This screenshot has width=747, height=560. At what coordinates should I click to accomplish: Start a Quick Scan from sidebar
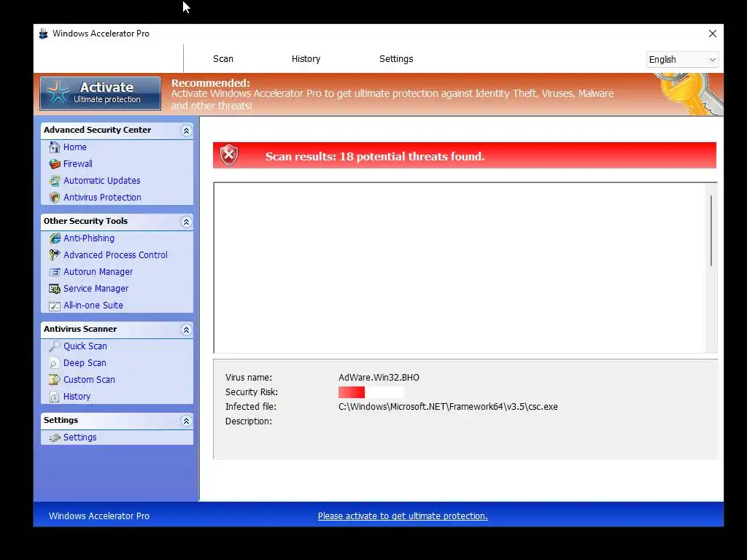pyautogui.click(x=85, y=346)
